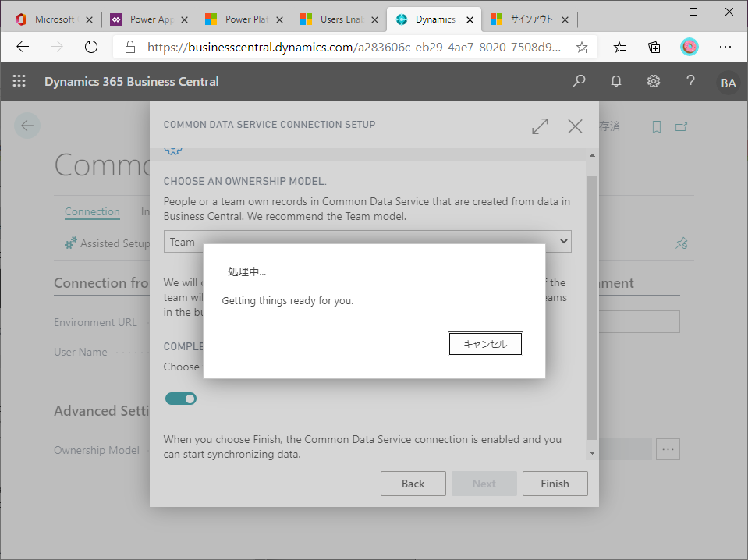
Task: Open the Connection action tab
Action: point(92,212)
